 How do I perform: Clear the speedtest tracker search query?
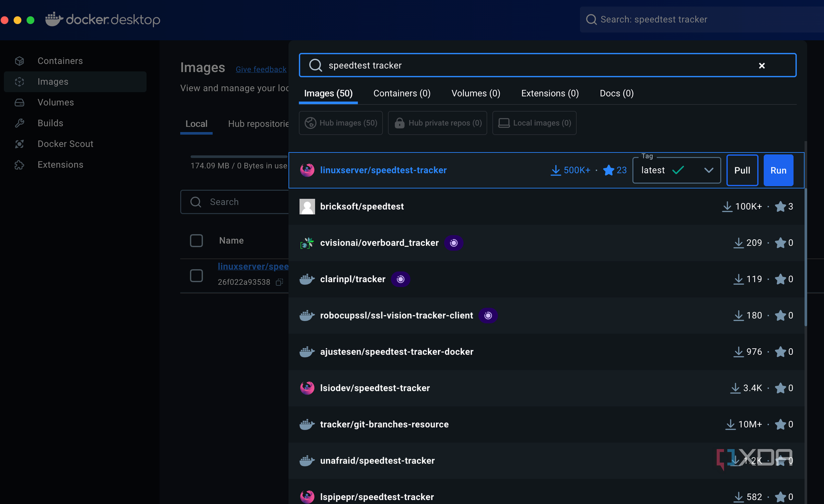click(762, 65)
